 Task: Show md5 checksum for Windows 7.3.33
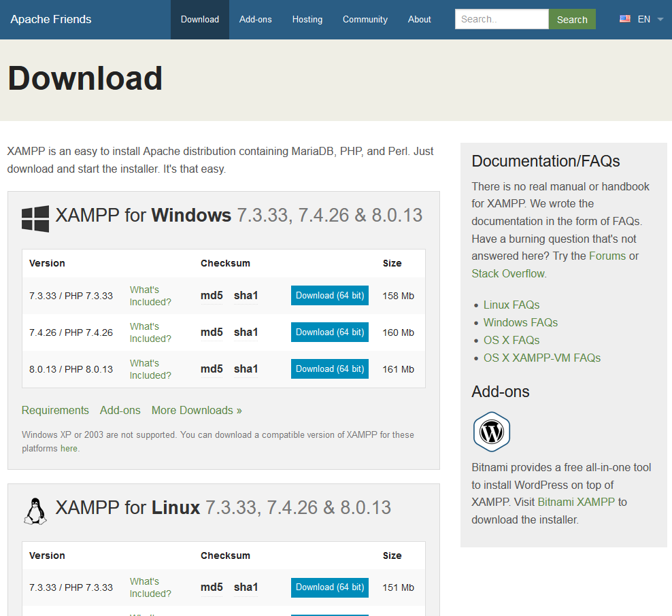click(212, 296)
